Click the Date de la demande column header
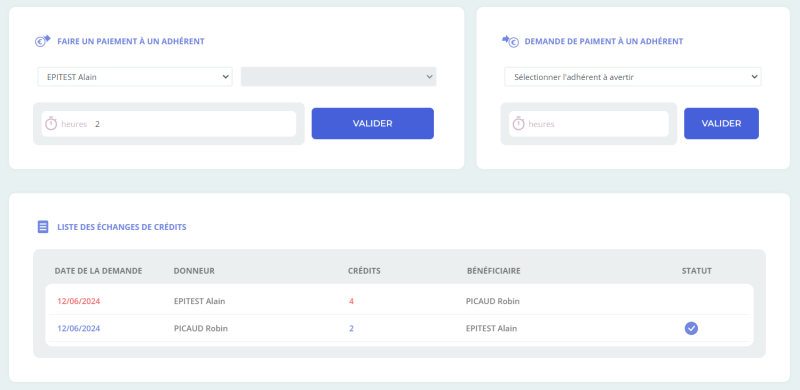The height and width of the screenshot is (390, 800). (x=98, y=271)
